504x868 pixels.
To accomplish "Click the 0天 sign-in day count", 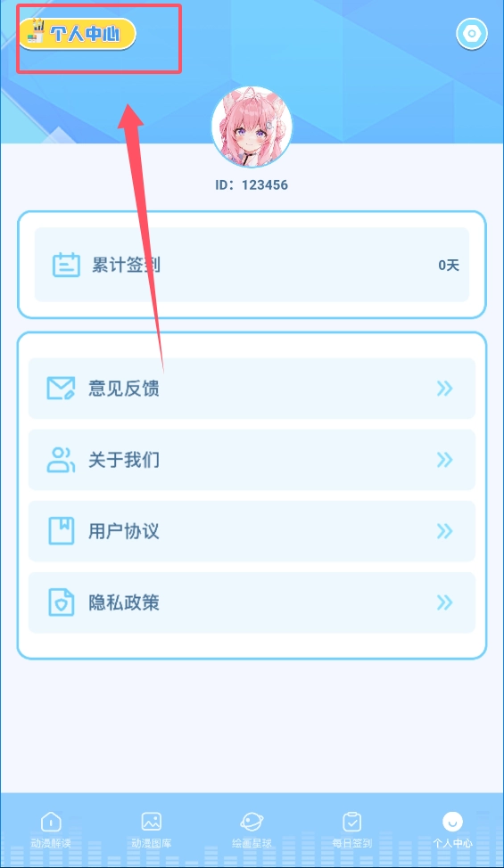I will coord(449,266).
